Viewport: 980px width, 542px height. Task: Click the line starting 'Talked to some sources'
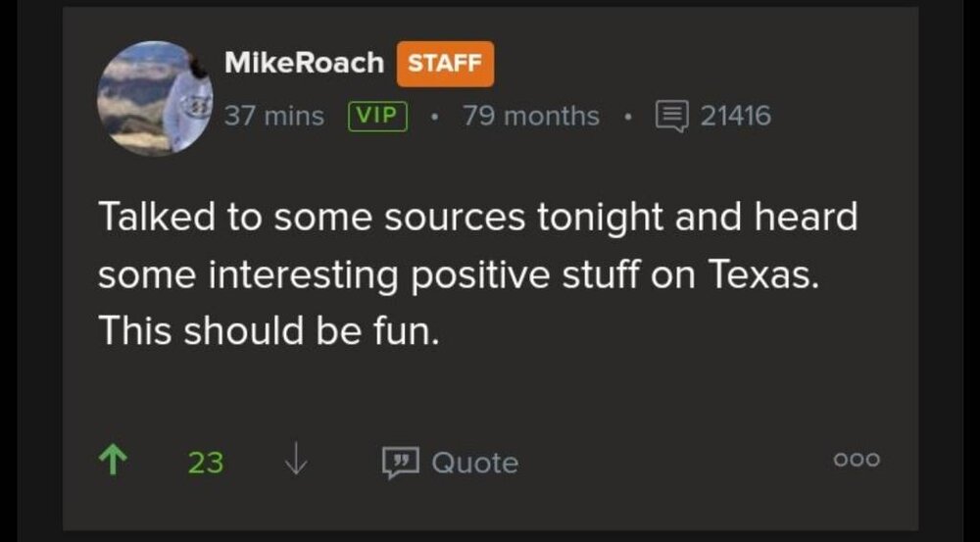(477, 218)
